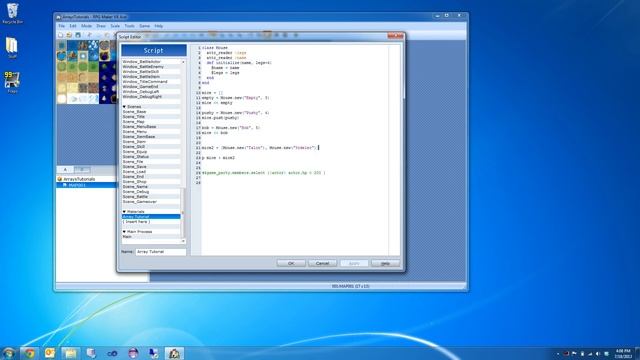The height and width of the screenshot is (360, 640).
Task: Open the Help menu
Action: pyautogui.click(x=159, y=26)
